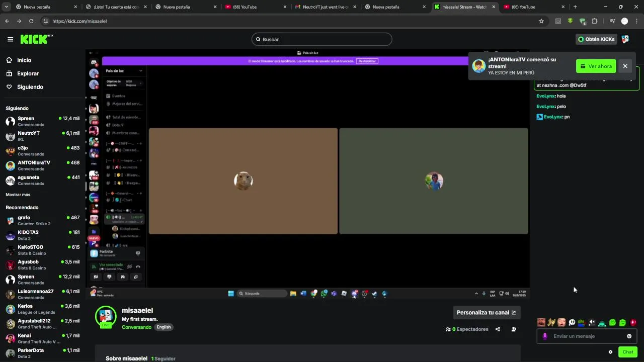Open browser extensions puzzle icon
The width and height of the screenshot is (644, 362).
coord(595,21)
